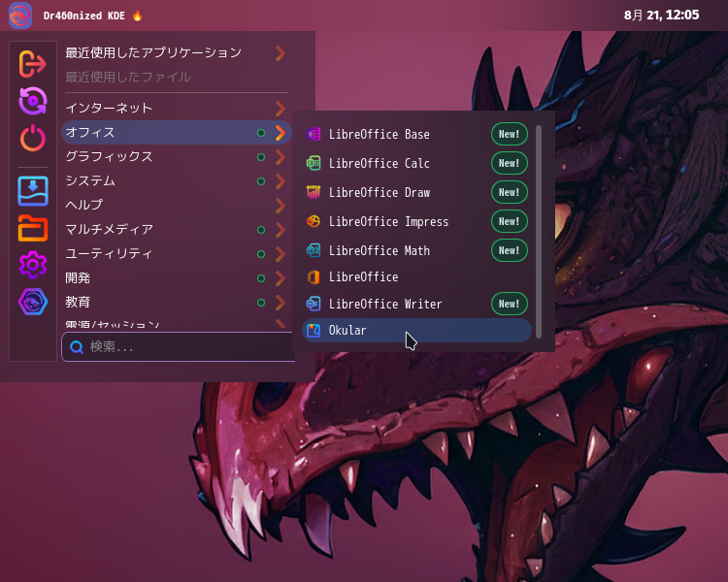Open the 教育 category

(x=176, y=302)
